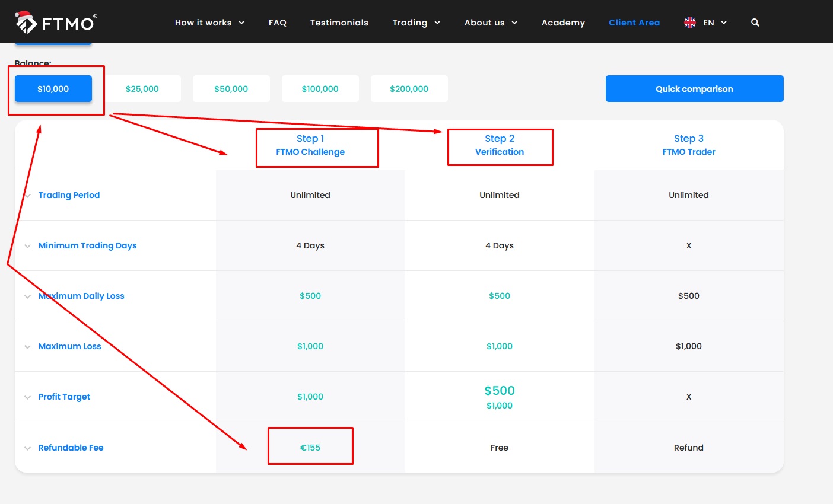The image size is (833, 504).
Task: Click $500 daily loss under Verification
Action: (500, 296)
